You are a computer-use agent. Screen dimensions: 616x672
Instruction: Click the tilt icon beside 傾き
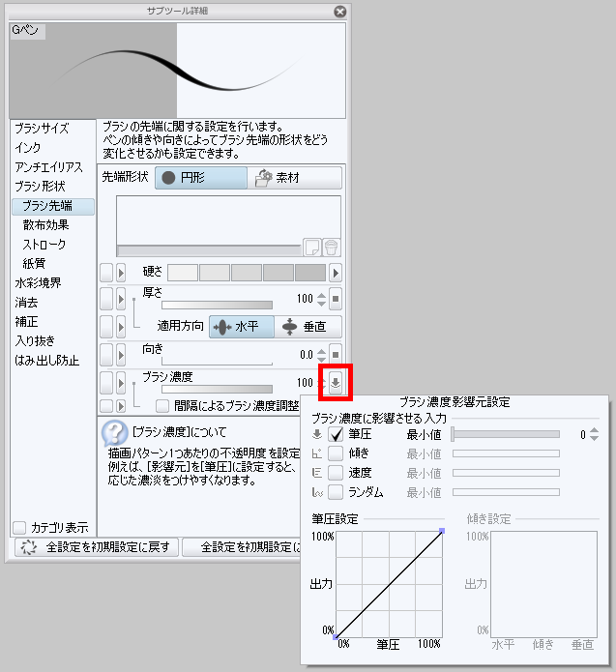(317, 453)
